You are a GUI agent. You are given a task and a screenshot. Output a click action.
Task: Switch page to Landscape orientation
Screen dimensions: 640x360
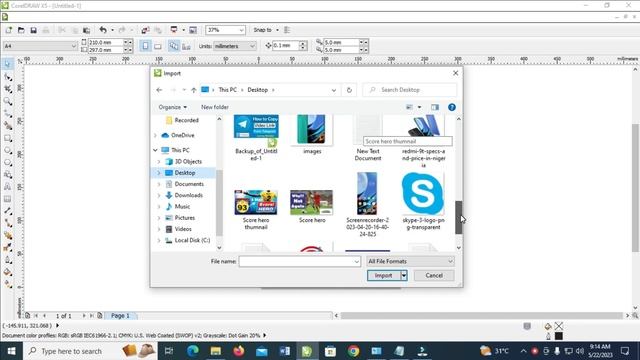click(158, 46)
